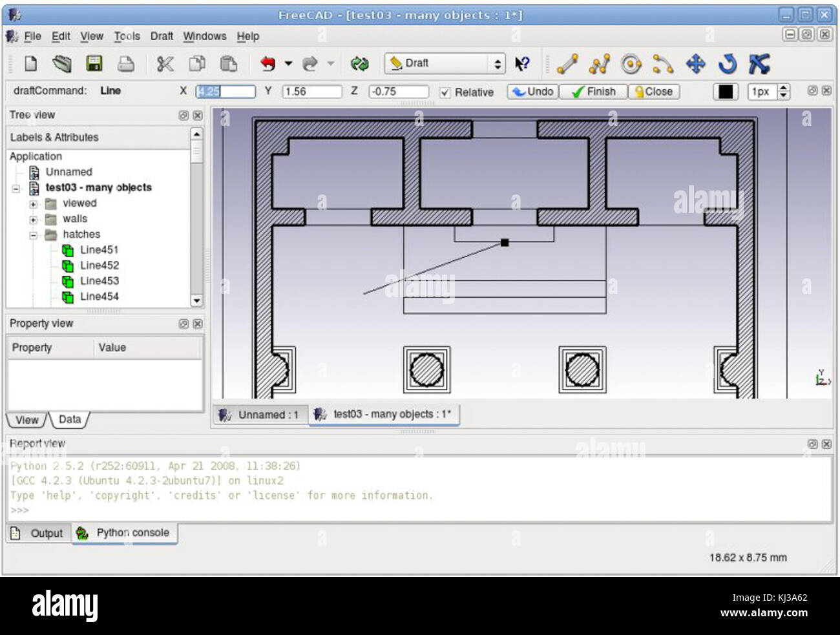The height and width of the screenshot is (635, 840).
Task: Click the Y coordinate field
Action: point(312,92)
